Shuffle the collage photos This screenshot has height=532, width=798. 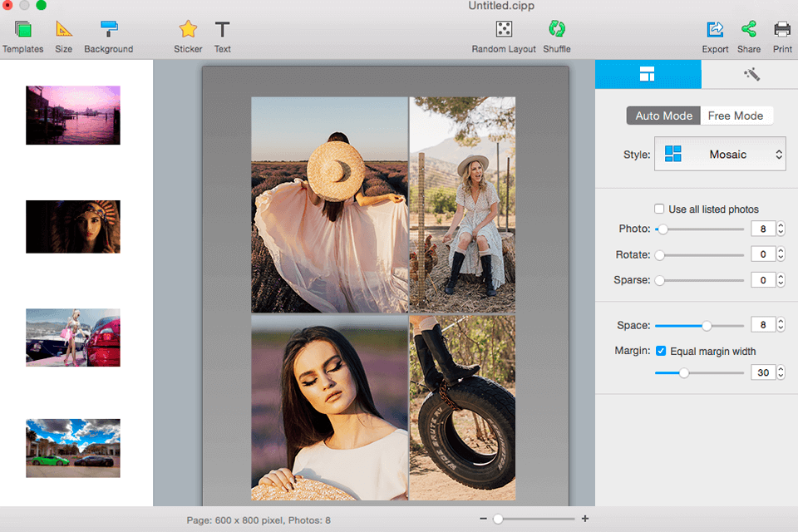click(x=556, y=33)
